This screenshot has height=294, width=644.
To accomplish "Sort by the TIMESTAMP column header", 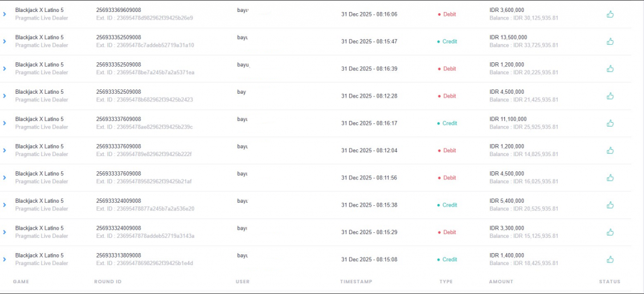I will tap(357, 281).
